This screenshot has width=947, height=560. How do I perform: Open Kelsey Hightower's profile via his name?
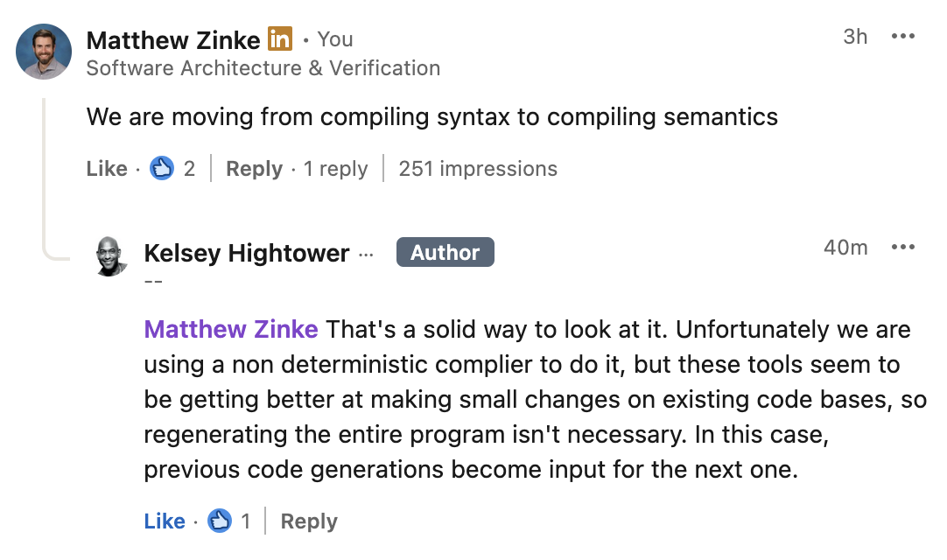246,253
